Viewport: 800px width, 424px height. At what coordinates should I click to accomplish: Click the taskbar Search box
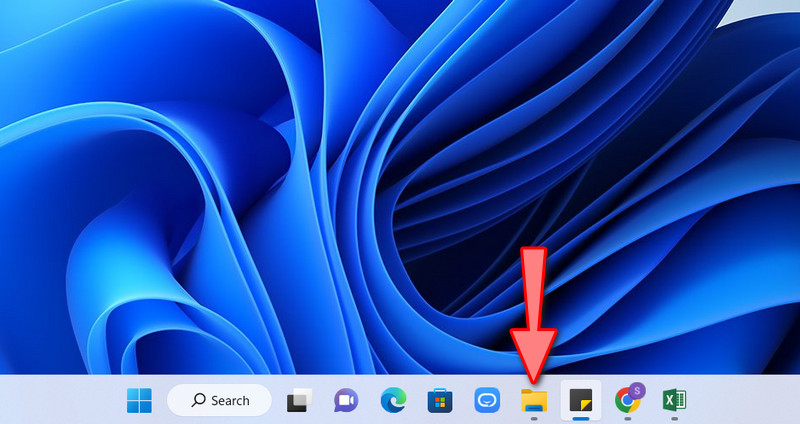(x=219, y=400)
